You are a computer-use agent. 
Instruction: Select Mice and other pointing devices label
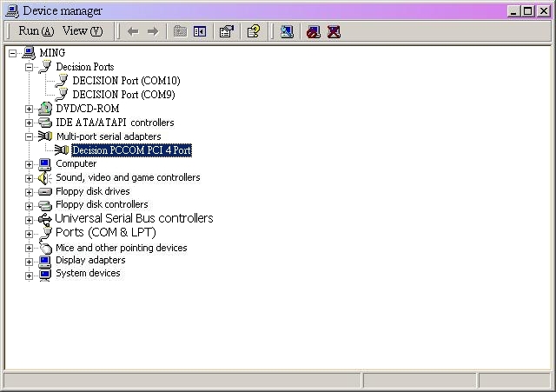[122, 248]
